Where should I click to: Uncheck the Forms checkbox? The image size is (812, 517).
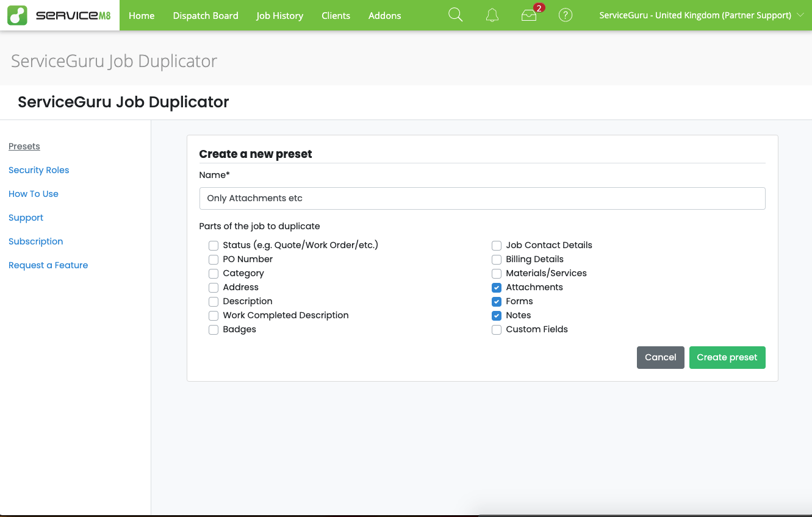(x=497, y=302)
